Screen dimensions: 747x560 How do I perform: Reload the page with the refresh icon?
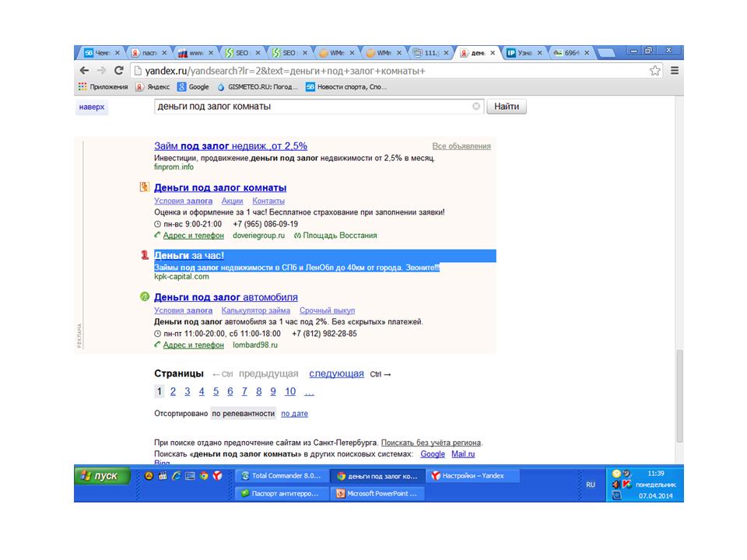click(x=118, y=71)
